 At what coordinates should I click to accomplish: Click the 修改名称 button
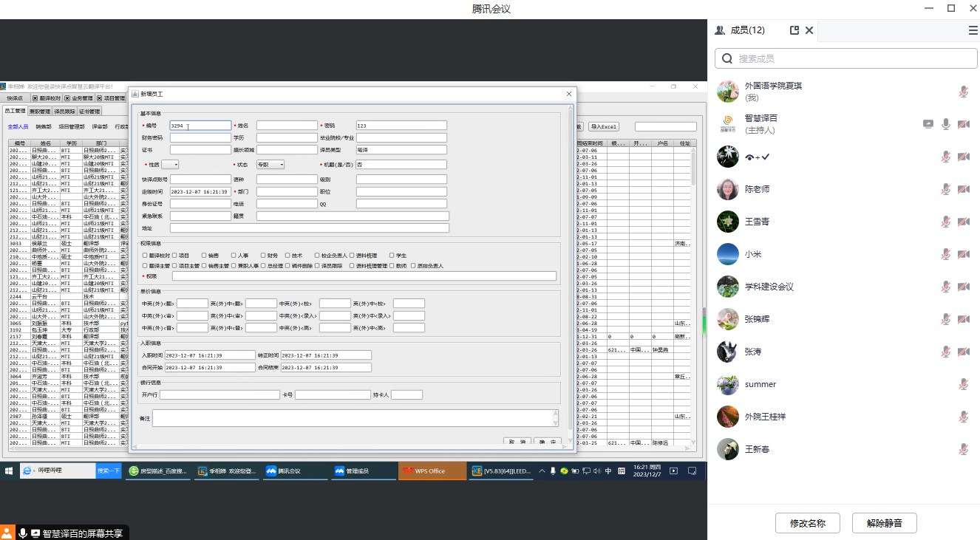807,523
